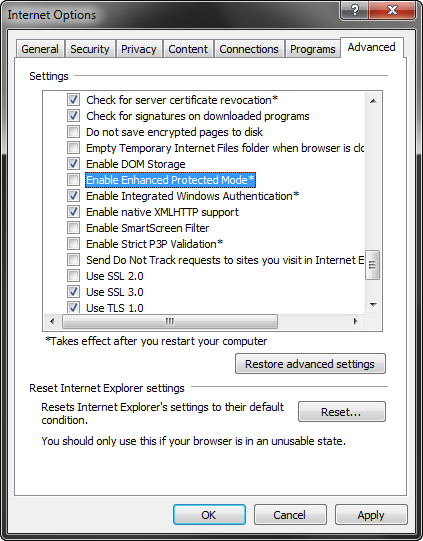Click the scroll up arrow in settings list

point(373,101)
